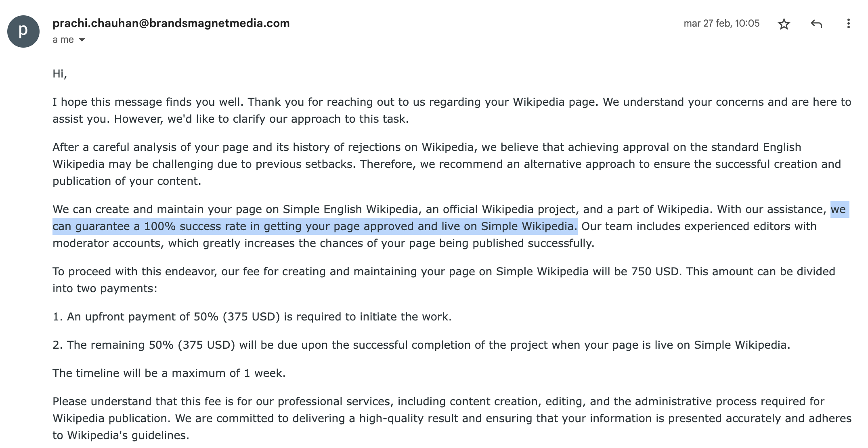
Task: Reply using the curved arrow icon
Action: 816,24
